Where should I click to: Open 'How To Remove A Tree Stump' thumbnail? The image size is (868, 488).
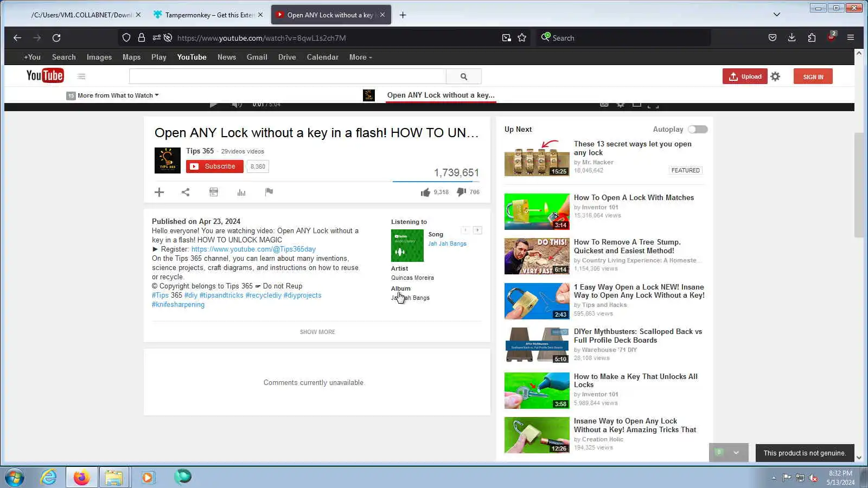coord(537,256)
